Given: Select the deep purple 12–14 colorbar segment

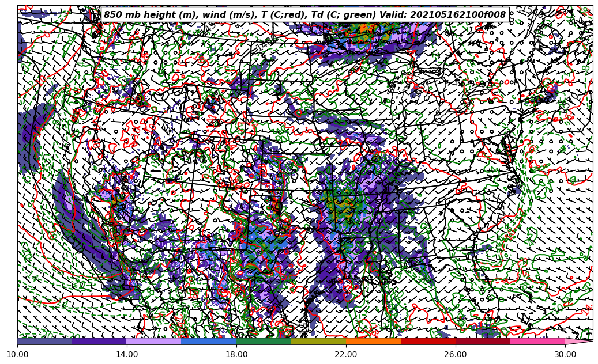Looking at the screenshot, I should (99, 341).
